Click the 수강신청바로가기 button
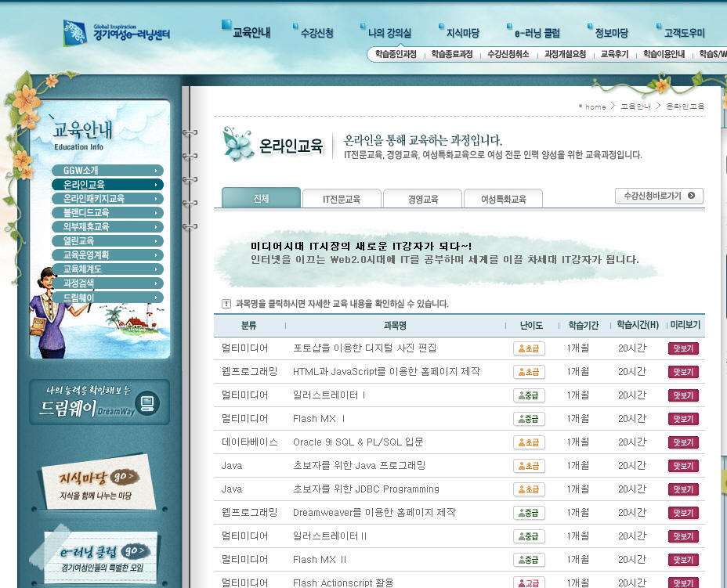 tap(659, 196)
